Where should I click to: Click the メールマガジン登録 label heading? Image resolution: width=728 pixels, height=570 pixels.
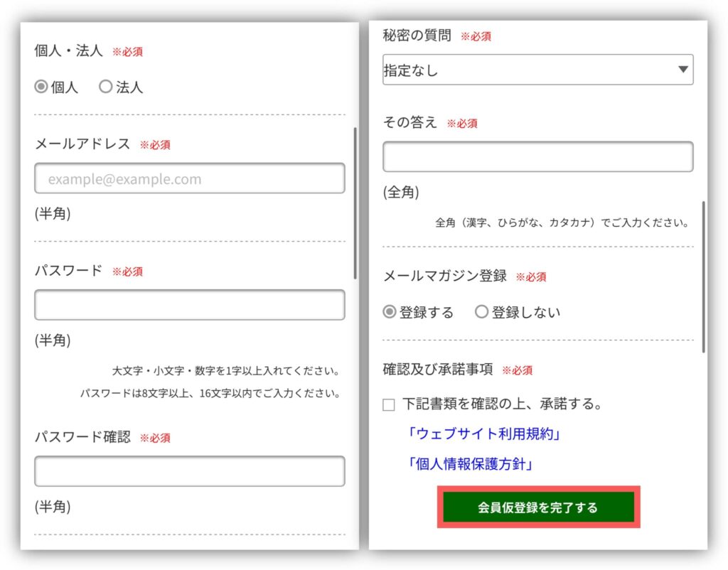444,276
